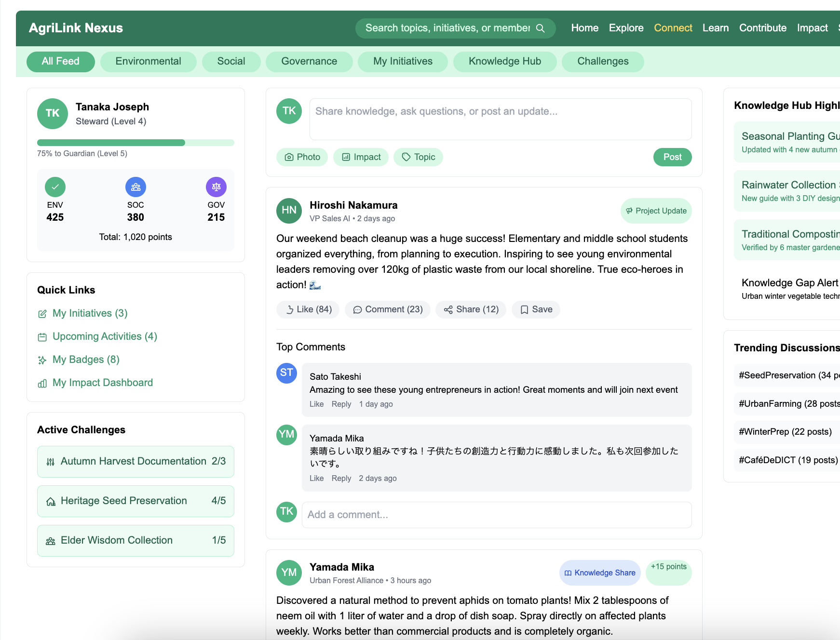840x640 pixels.
Task: Click the Project Update tag
Action: [x=656, y=211]
